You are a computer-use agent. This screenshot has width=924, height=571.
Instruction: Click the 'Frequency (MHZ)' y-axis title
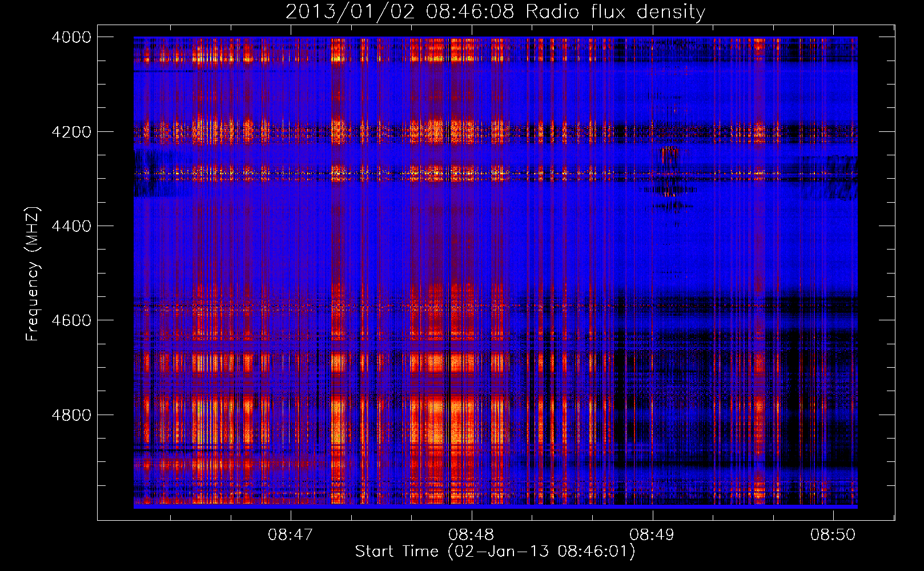coord(33,274)
